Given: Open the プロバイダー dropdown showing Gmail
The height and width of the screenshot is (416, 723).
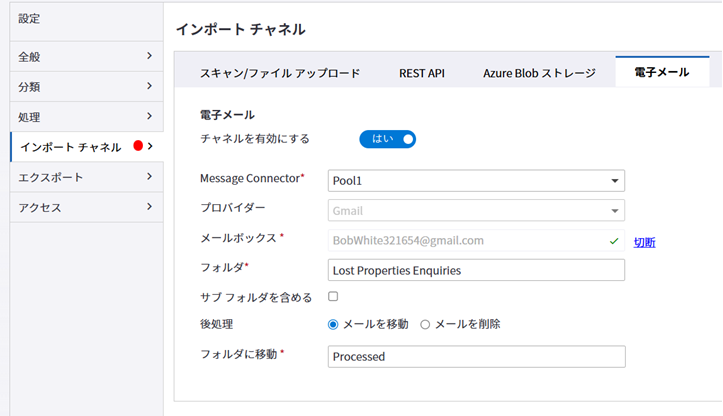Looking at the screenshot, I should click(613, 211).
